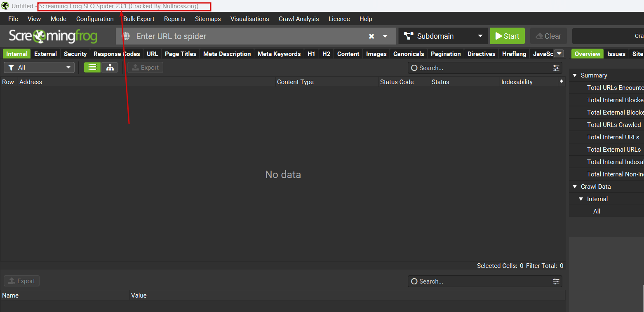The height and width of the screenshot is (312, 644).
Task: View the Directives tab
Action: pyautogui.click(x=482, y=54)
